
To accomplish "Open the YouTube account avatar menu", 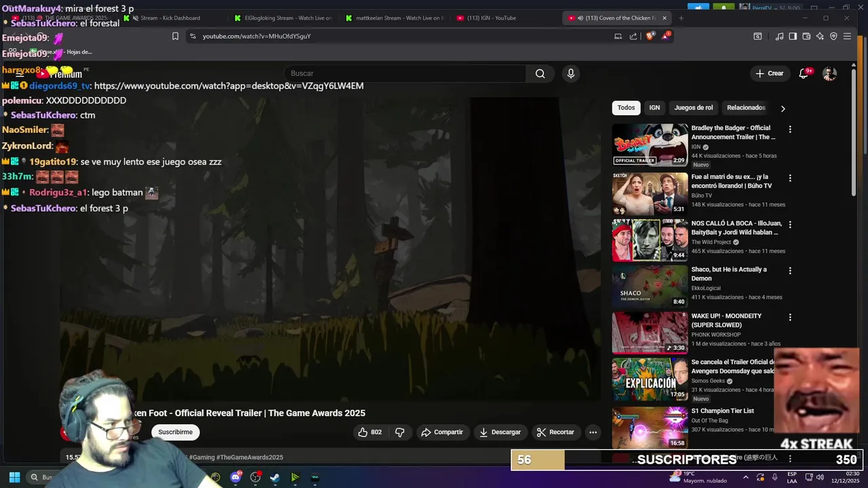I will pos(829,73).
